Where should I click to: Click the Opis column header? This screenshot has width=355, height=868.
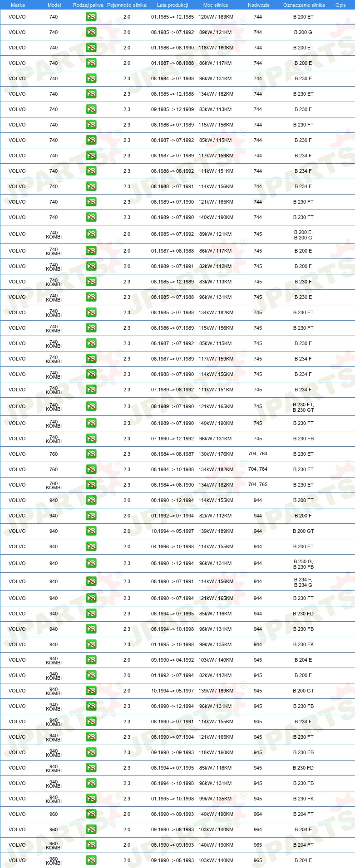pyautogui.click(x=340, y=5)
